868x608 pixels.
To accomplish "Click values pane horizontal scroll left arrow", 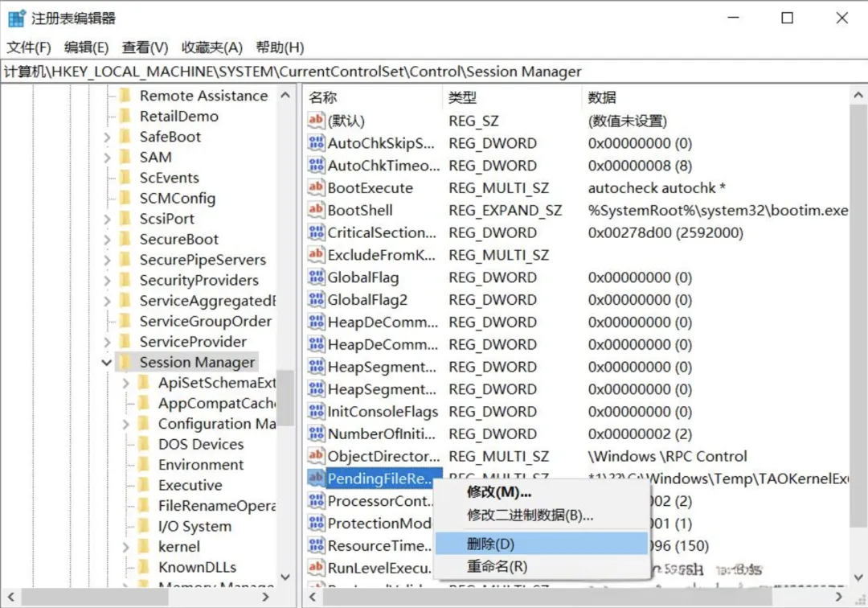I will (x=313, y=597).
